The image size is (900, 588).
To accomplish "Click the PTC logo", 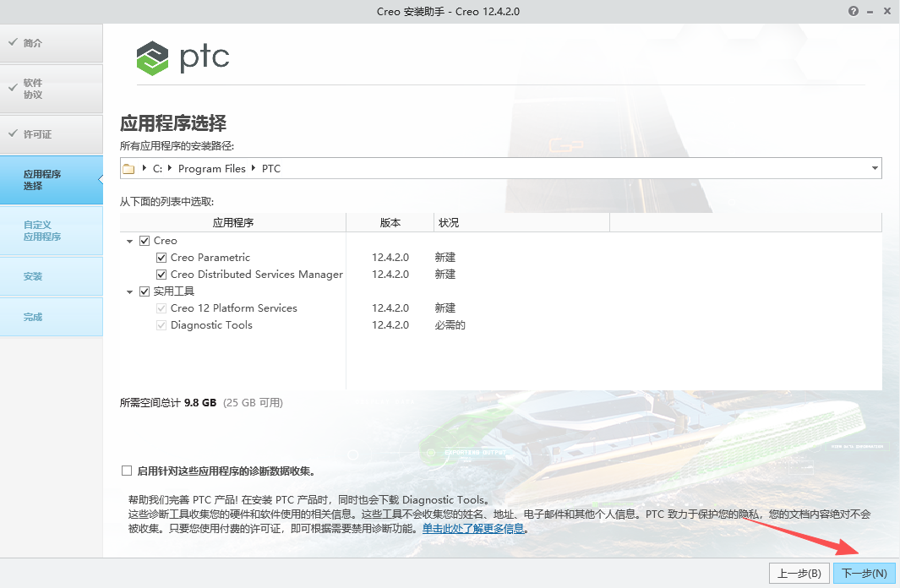I will pyautogui.click(x=183, y=59).
